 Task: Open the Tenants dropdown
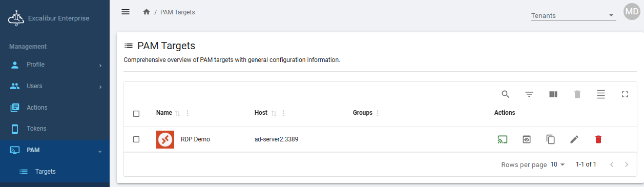[573, 15]
